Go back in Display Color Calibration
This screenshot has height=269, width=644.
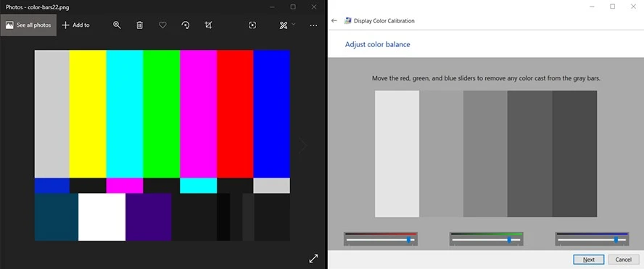coord(334,20)
